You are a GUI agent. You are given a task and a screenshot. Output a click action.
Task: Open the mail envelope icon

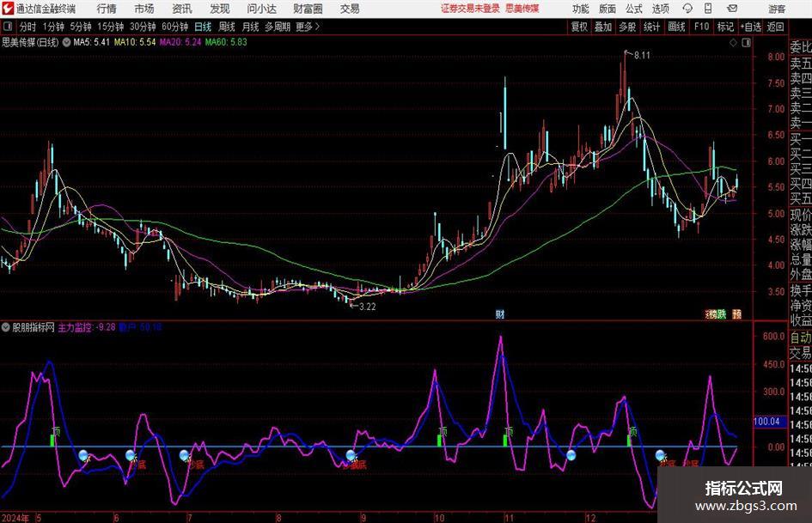732,9
